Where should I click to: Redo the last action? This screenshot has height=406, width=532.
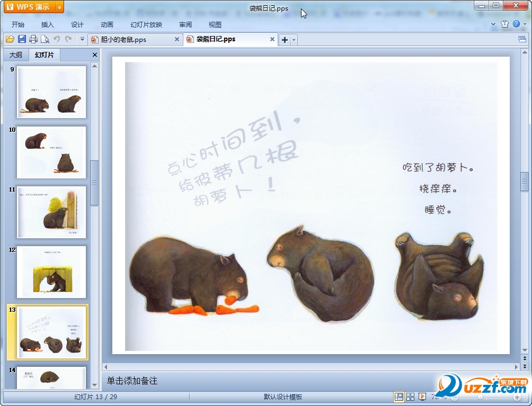click(68, 39)
